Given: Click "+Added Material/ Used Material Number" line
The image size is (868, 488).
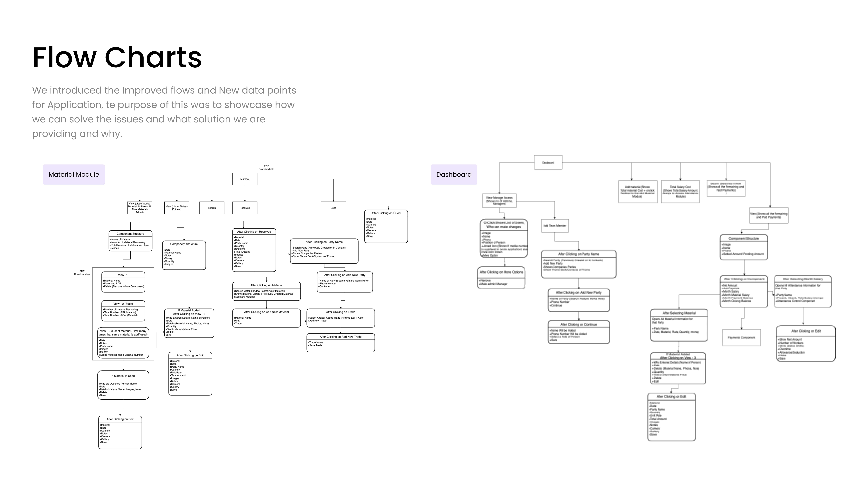Looking at the screenshot, I should [x=121, y=355].
